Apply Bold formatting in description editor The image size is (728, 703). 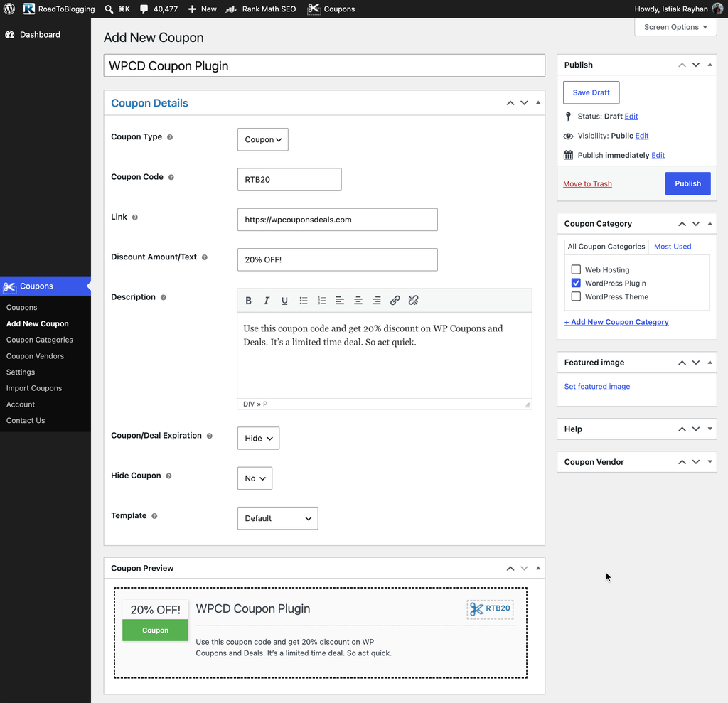(248, 301)
